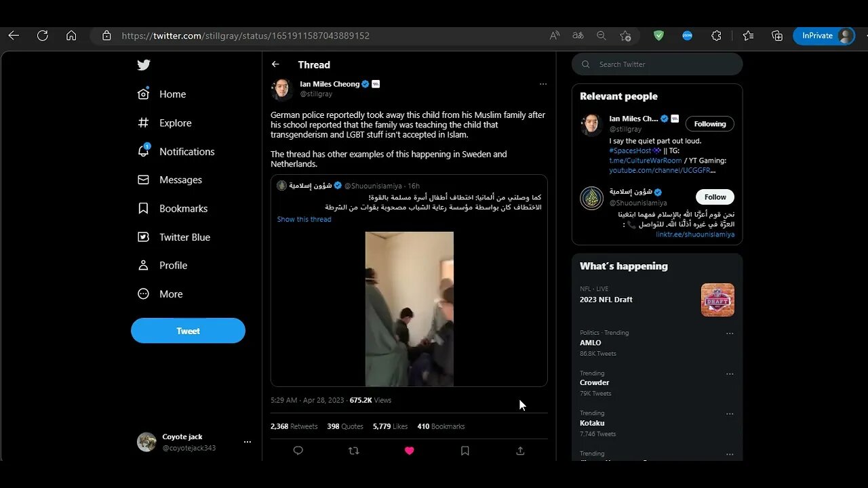Viewport: 868px width, 488px height.
Task: Open the 2023 NFL Draft event
Action: [x=606, y=300]
